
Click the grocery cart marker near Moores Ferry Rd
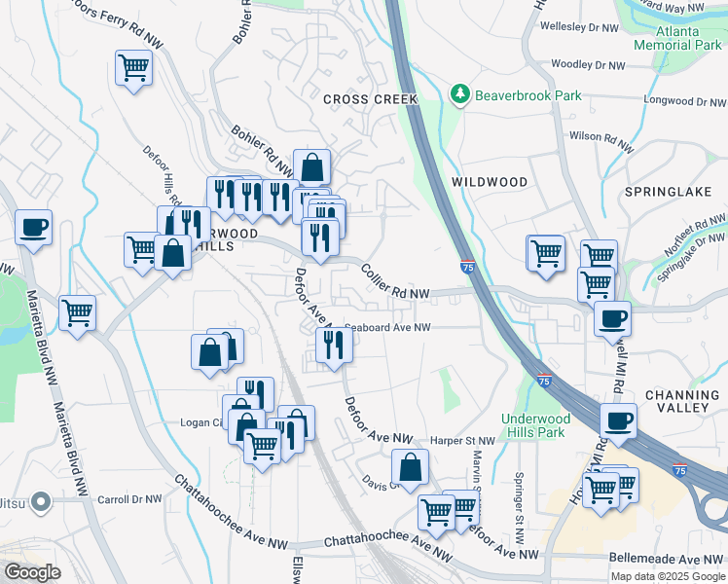coord(134,68)
